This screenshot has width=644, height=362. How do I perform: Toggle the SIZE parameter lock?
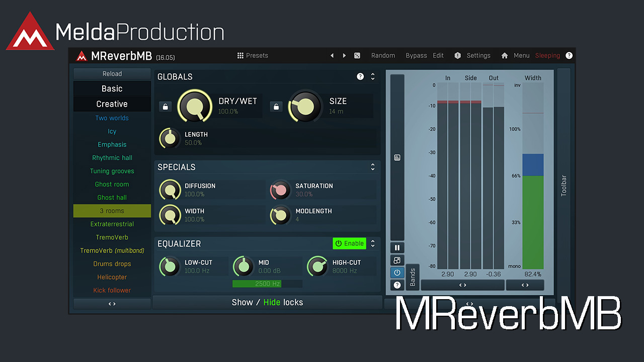276,107
